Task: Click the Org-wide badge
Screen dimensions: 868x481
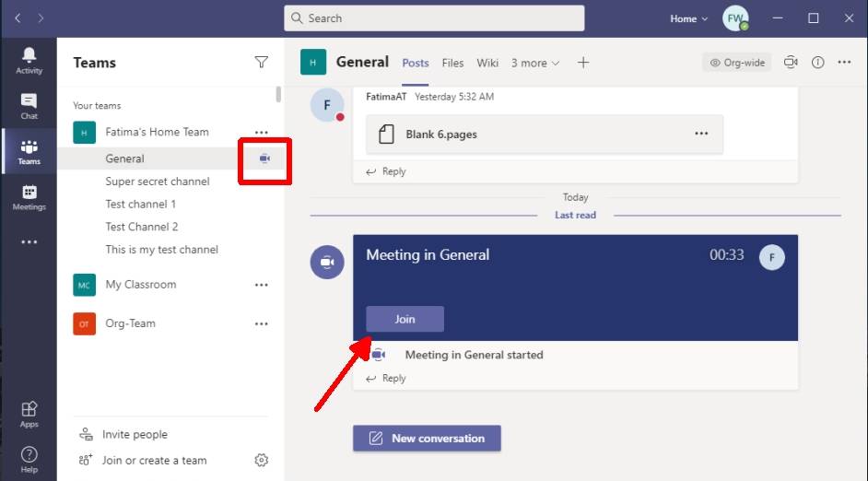Action: pyautogui.click(x=737, y=63)
